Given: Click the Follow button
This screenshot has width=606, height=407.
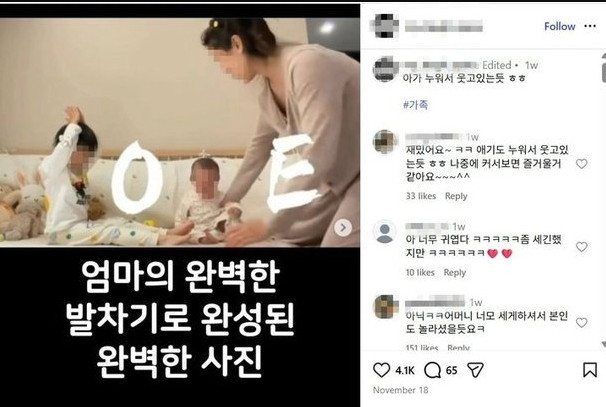Looking at the screenshot, I should coord(560,26).
